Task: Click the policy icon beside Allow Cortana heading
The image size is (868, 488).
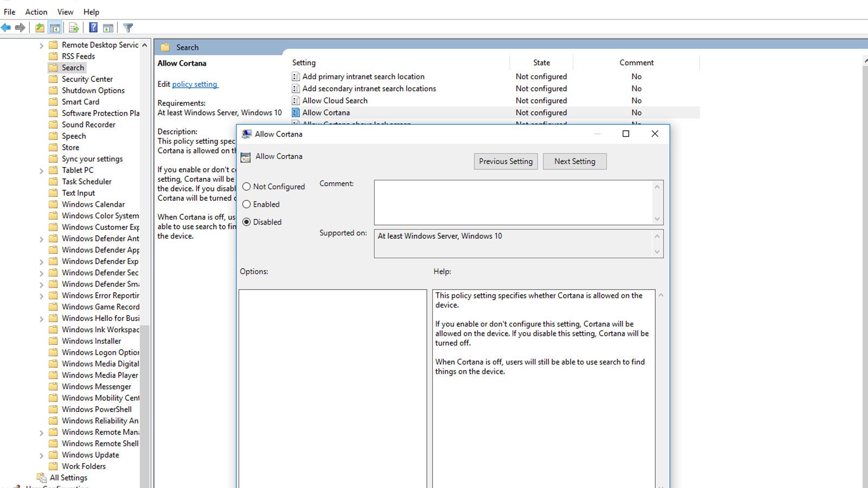Action: (x=246, y=157)
